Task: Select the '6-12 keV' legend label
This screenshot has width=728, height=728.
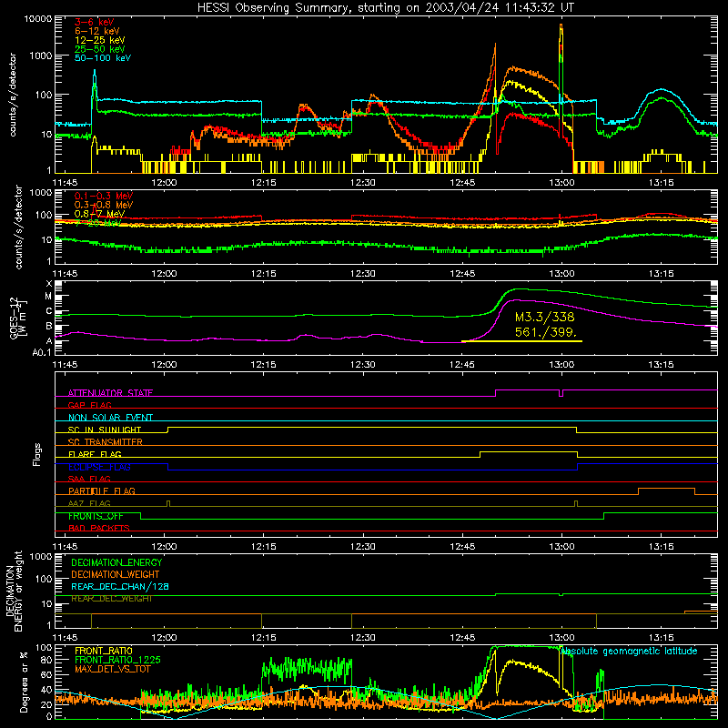Action: pyautogui.click(x=97, y=31)
